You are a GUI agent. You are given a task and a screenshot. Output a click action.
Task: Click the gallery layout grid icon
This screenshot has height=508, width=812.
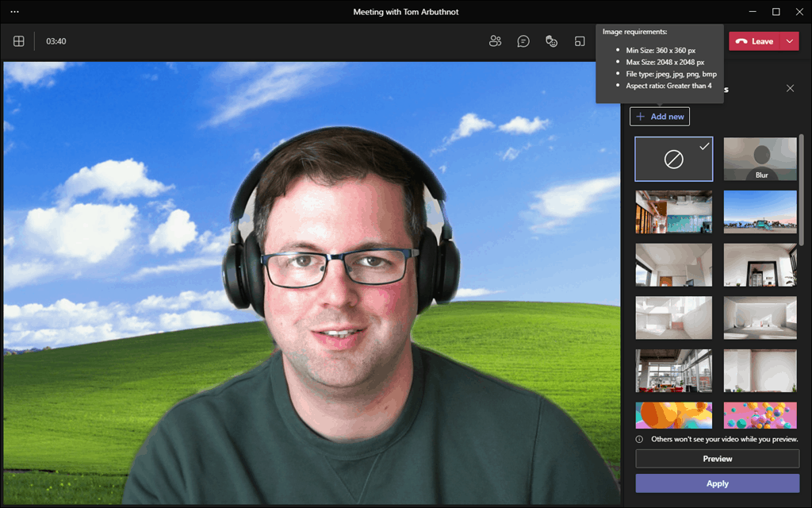click(18, 41)
